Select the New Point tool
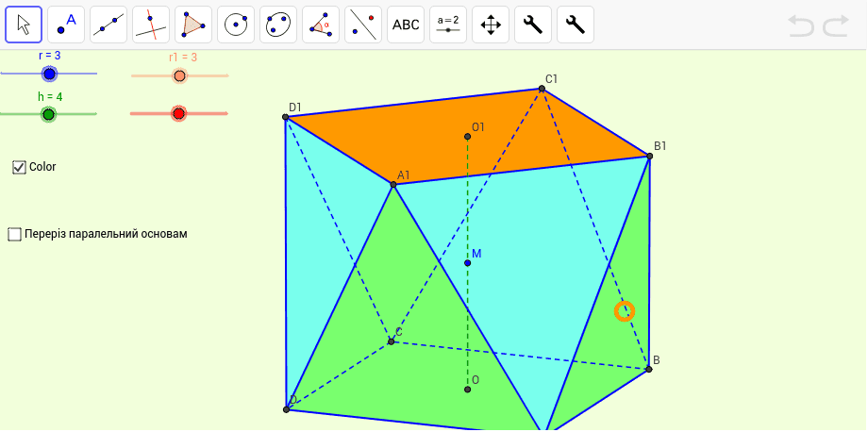 coord(66,25)
